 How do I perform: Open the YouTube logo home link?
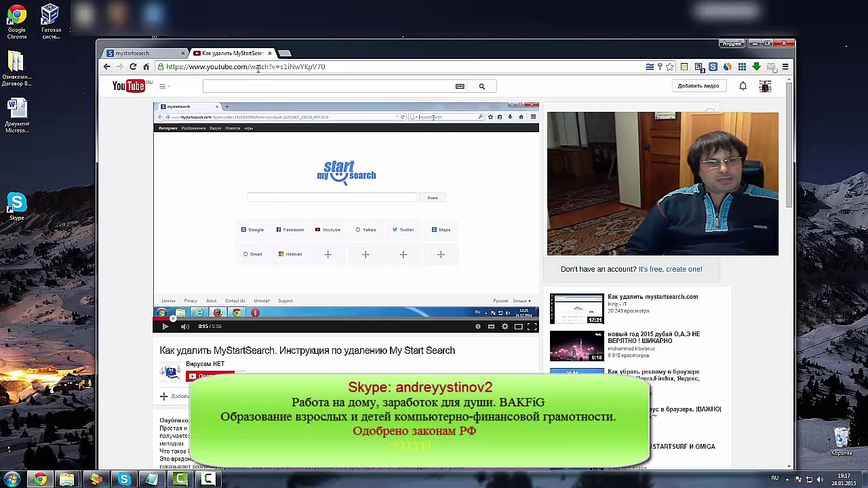[130, 85]
